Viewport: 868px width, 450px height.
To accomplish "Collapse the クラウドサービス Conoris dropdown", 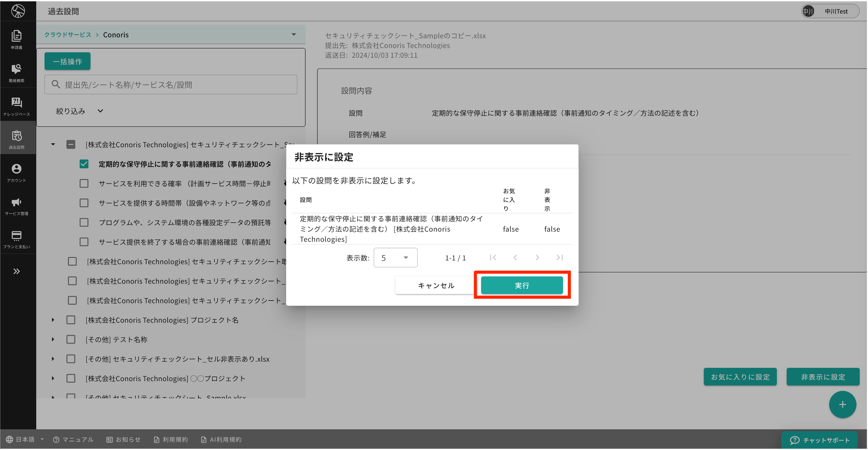I will click(293, 34).
